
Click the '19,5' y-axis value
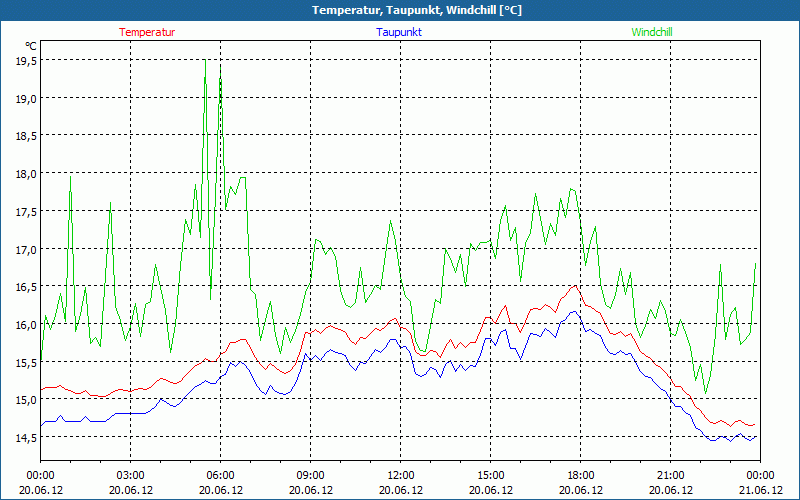26,61
